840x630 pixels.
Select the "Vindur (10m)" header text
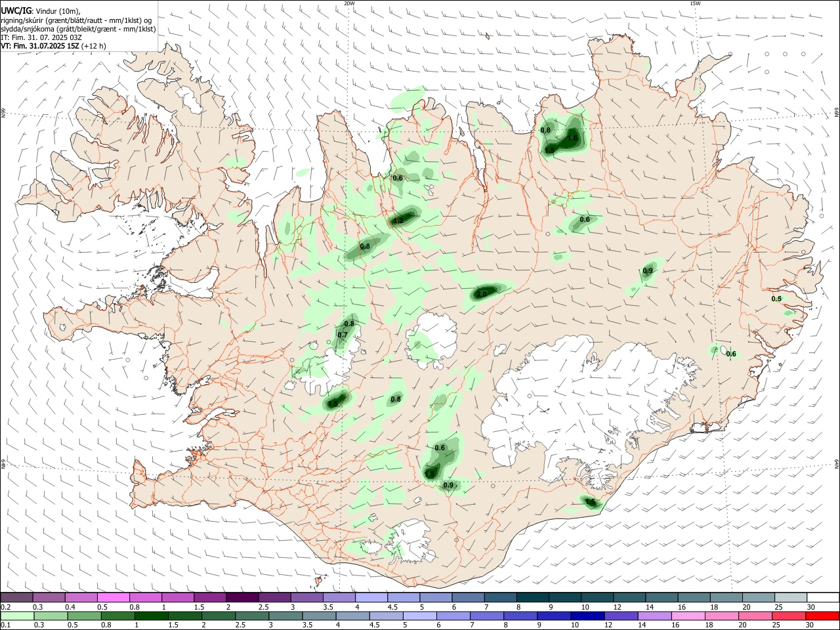pyautogui.click(x=57, y=11)
